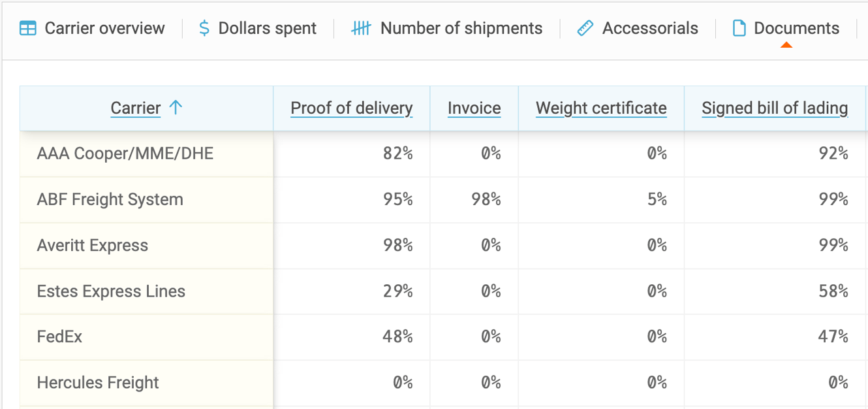Select the document icon for Documents view
The height and width of the screenshot is (409, 868).
click(741, 28)
